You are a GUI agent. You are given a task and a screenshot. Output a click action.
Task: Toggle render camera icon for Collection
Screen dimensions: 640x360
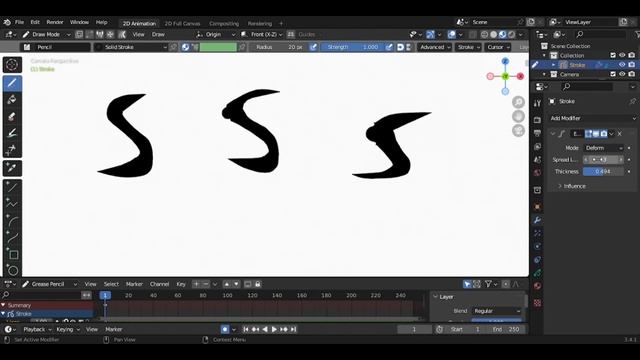[x=631, y=55]
